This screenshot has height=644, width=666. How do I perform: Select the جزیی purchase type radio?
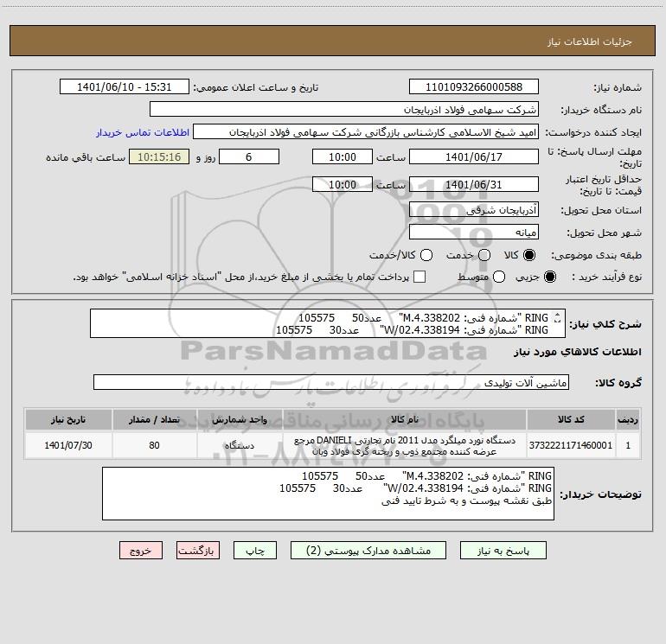(x=549, y=277)
